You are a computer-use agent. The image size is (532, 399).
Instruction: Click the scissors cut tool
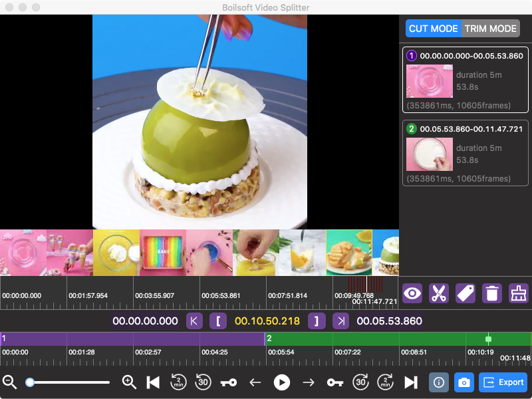click(x=439, y=293)
